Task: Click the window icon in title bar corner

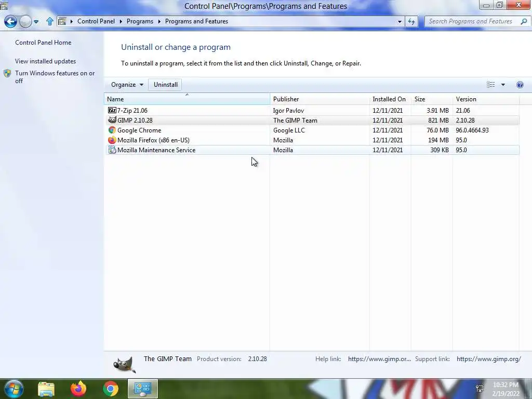Action: (4, 5)
